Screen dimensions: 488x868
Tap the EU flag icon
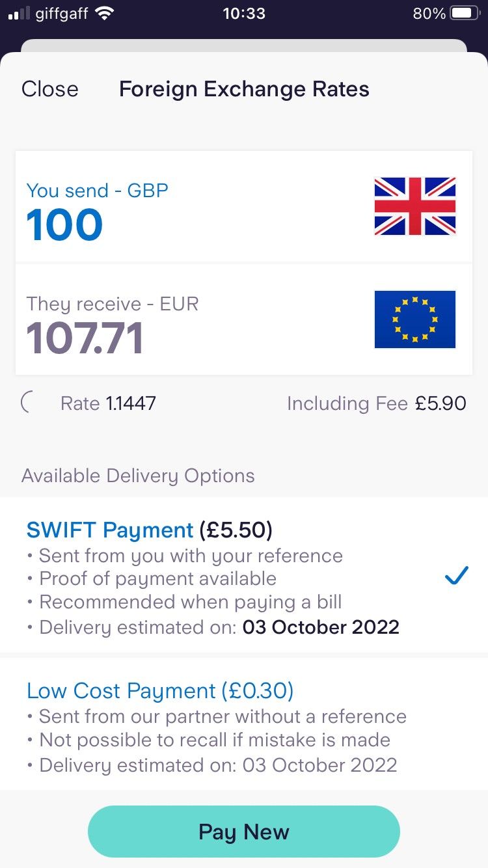(415, 319)
